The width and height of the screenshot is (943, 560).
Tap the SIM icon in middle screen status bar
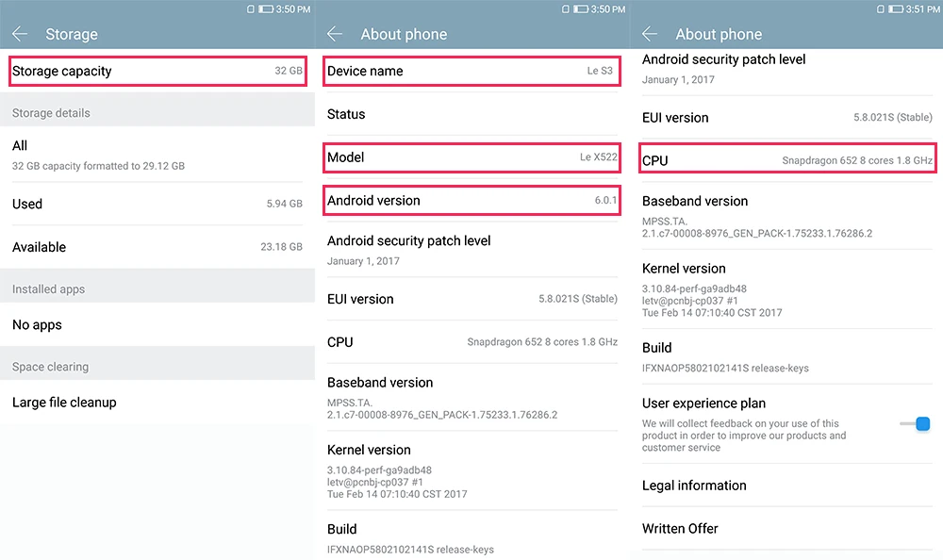[x=565, y=9]
